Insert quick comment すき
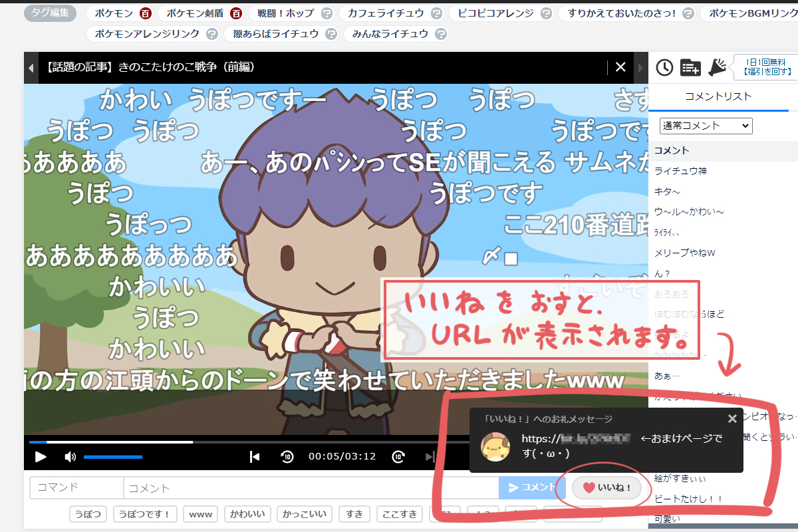This screenshot has height=532, width=798. 354,514
